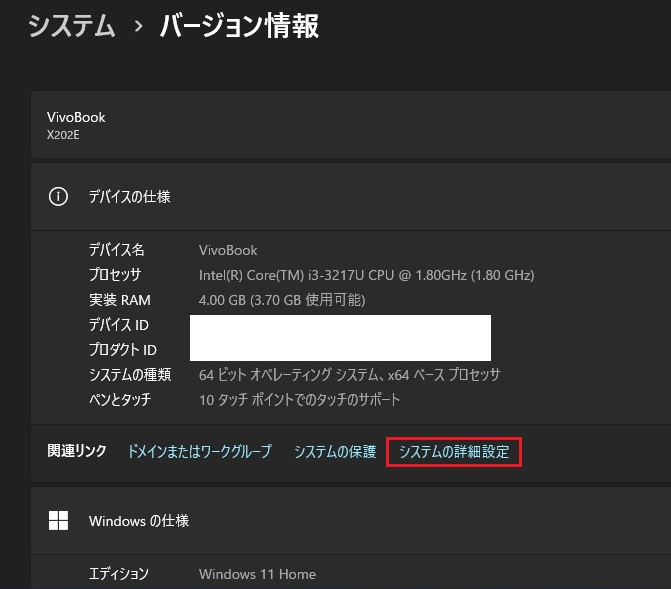
Task: Select the 4.00 GB RAM value
Action: 282,300
